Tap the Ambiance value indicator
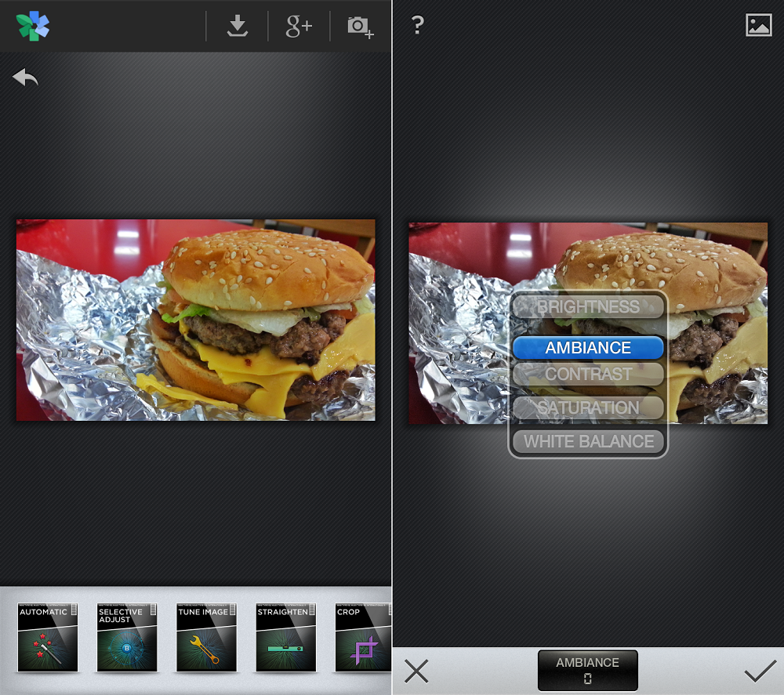Screen dimensions: 784x695 pos(587,671)
